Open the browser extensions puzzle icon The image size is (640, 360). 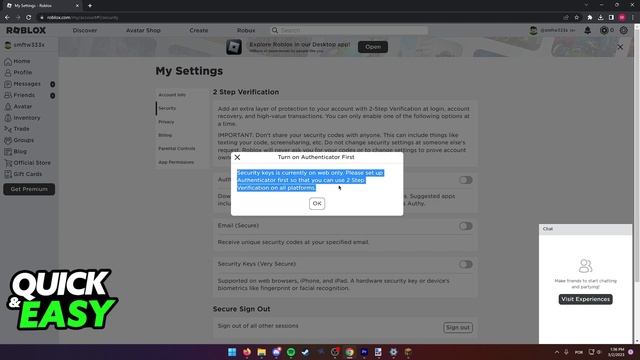[x=589, y=18]
